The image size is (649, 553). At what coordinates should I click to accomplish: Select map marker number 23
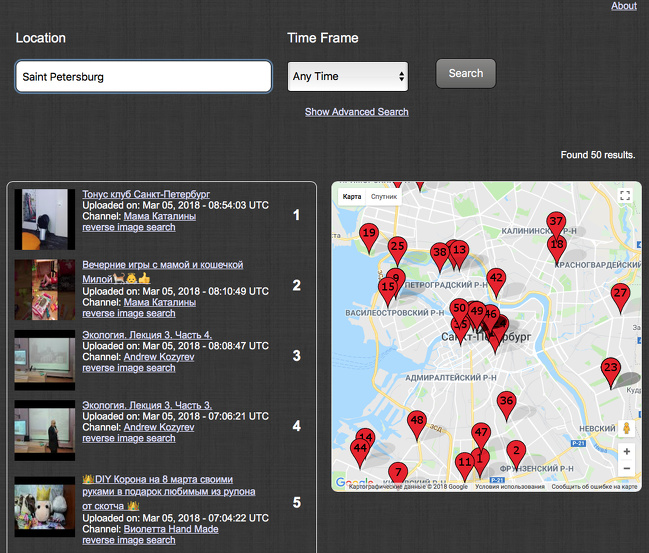[x=610, y=369]
